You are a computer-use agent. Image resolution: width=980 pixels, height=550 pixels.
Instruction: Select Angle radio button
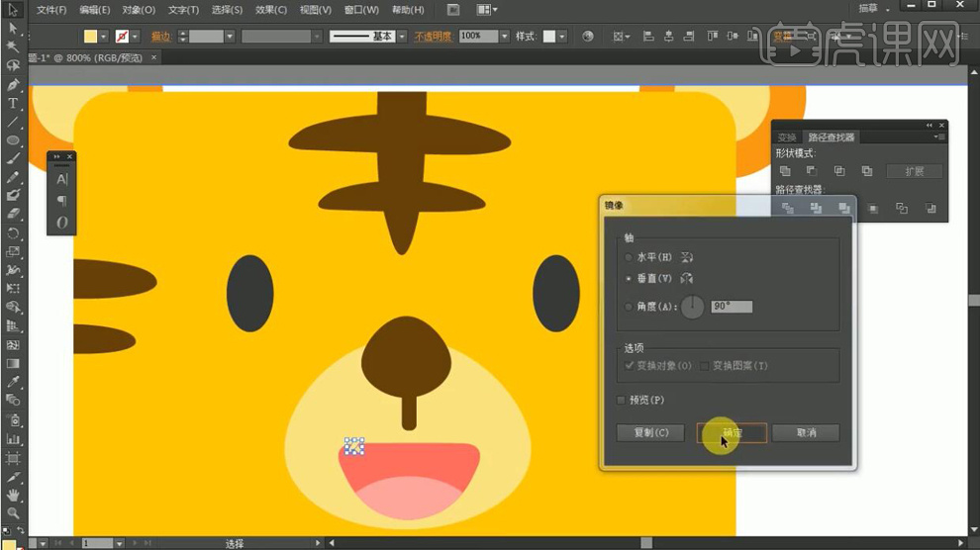(629, 307)
